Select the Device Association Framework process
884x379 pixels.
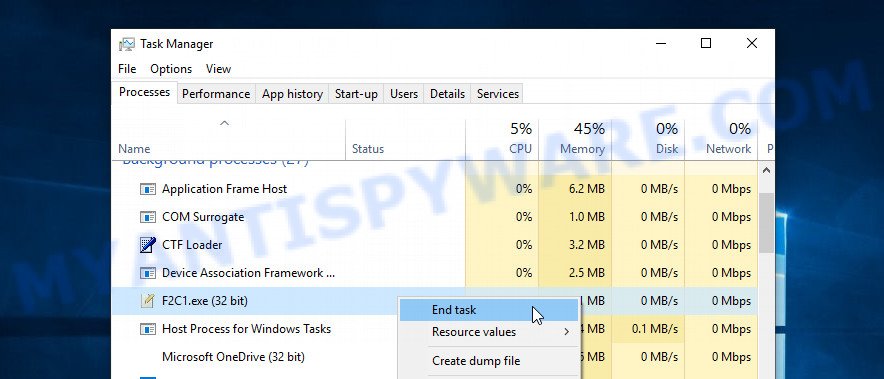[x=435, y=273]
